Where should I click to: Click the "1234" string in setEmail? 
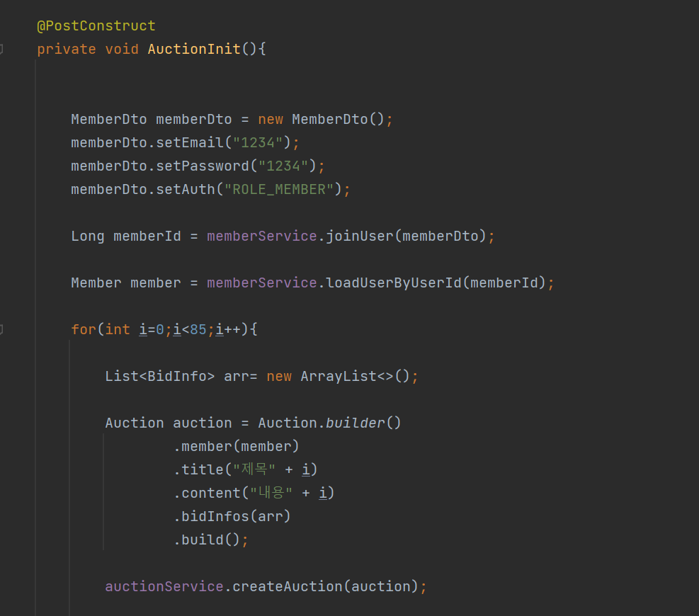point(258,142)
